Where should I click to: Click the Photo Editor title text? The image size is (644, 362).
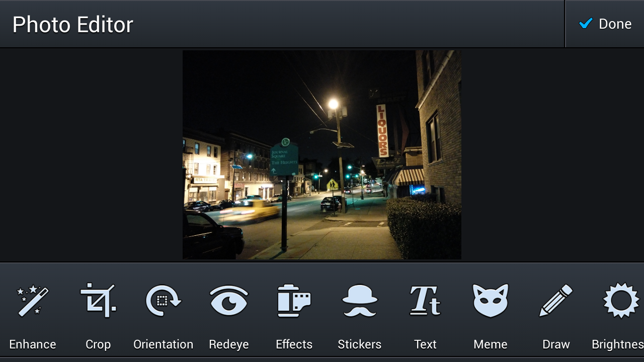coord(73,25)
